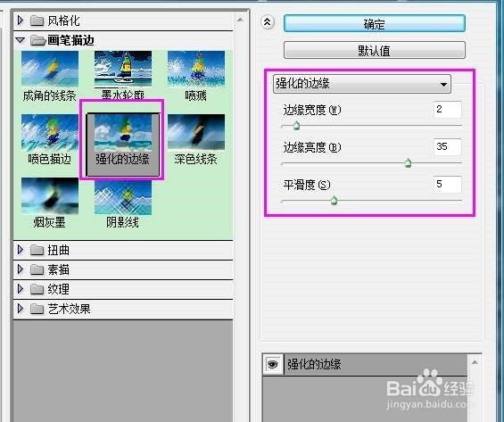This screenshot has height=422, width=504.
Task: Click the effect layers scroll-up arrow
Action: (475, 362)
